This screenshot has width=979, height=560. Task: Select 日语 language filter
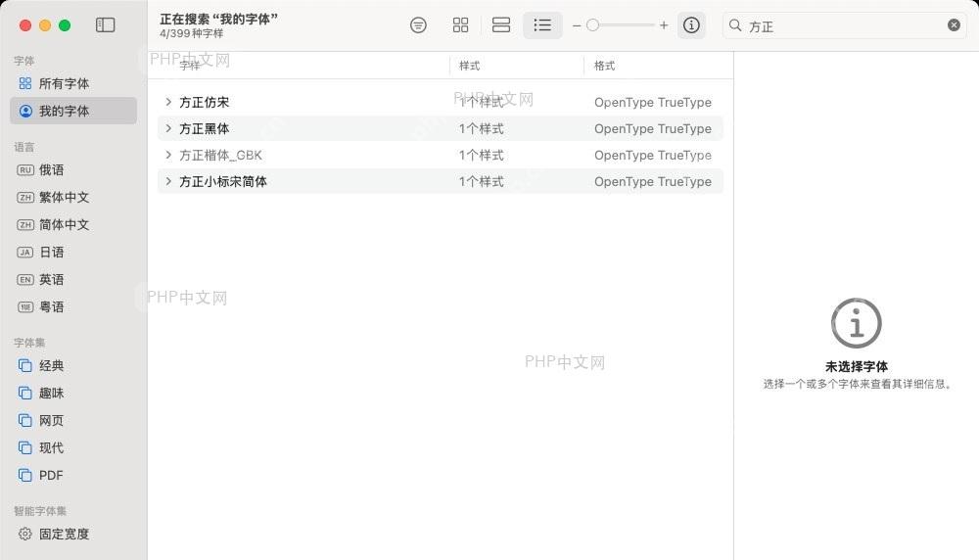(x=73, y=253)
